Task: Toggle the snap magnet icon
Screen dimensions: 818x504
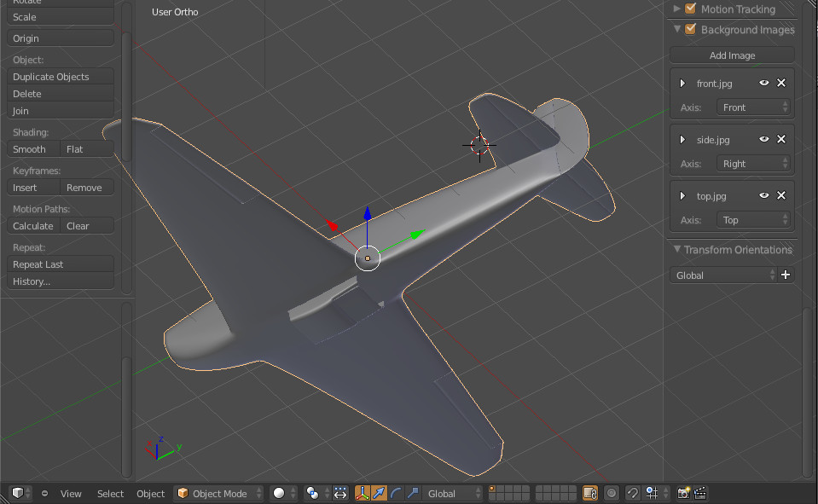Action: [633, 493]
